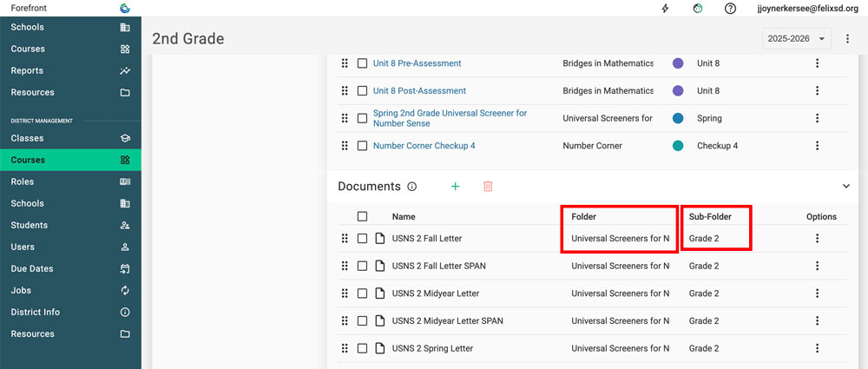Open page options kebab menu beside year selector
Viewport: 868px width, 369px height.
[x=847, y=38]
